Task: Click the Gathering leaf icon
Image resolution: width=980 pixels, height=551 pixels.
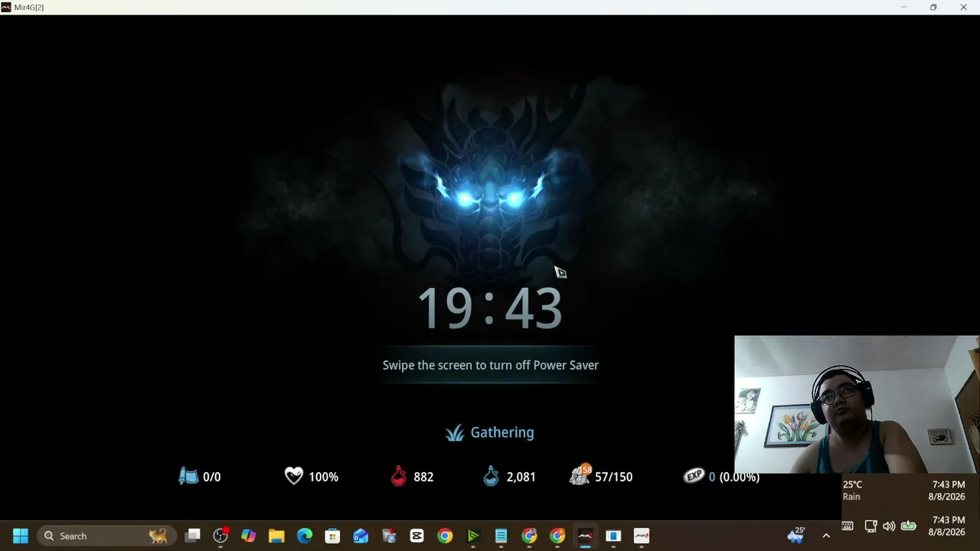Action: 455,433
